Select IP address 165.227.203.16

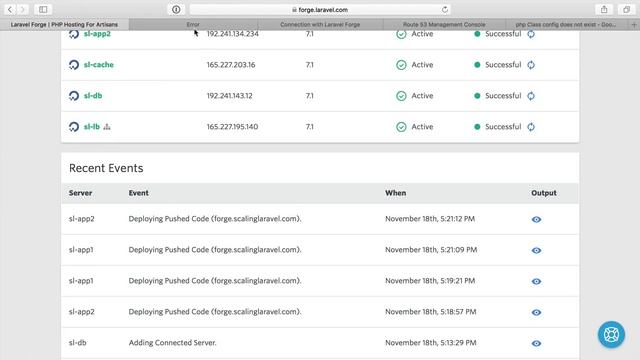click(231, 64)
